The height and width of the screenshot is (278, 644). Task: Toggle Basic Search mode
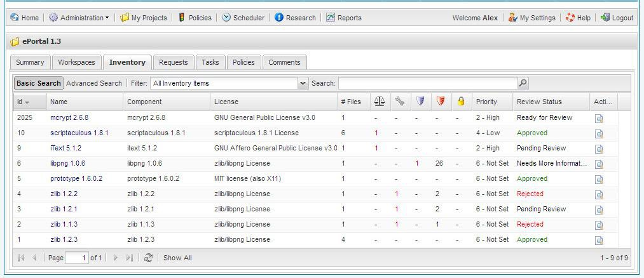click(x=39, y=83)
